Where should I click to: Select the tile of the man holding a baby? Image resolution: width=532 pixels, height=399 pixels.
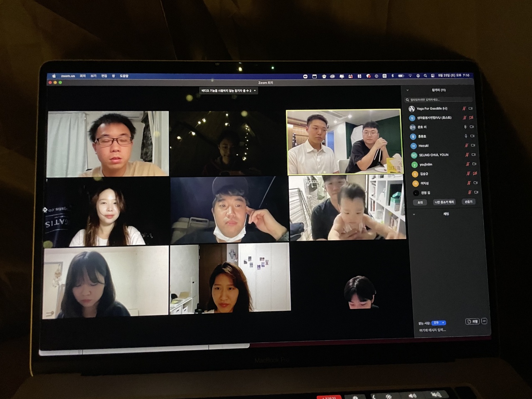point(347,207)
